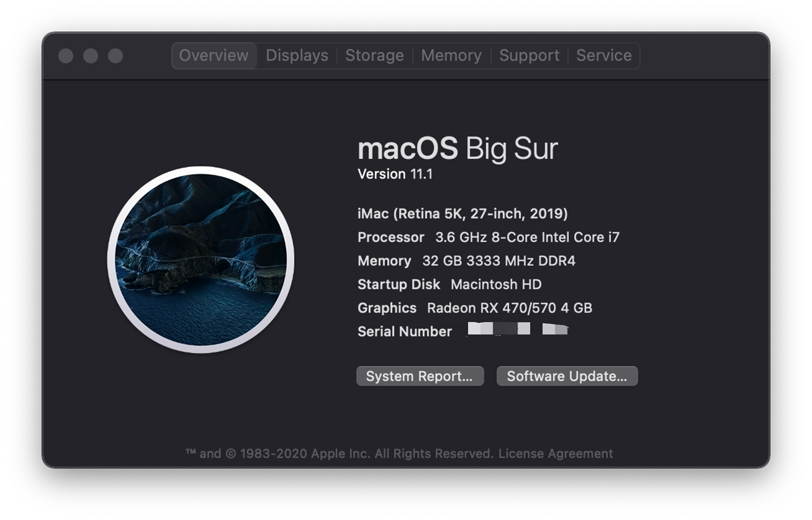Click the Big Sur wallpaper circular icon
The width and height of the screenshot is (812, 520).
[x=201, y=259]
